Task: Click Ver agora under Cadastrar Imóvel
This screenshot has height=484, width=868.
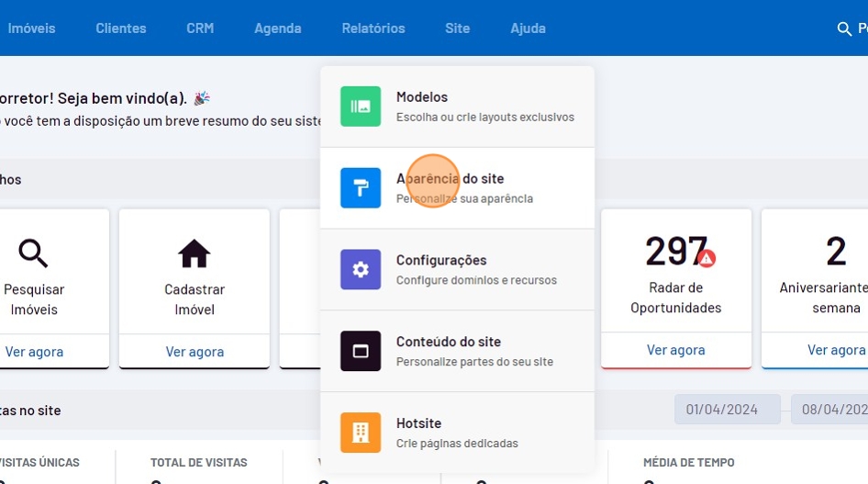Action: 195,350
